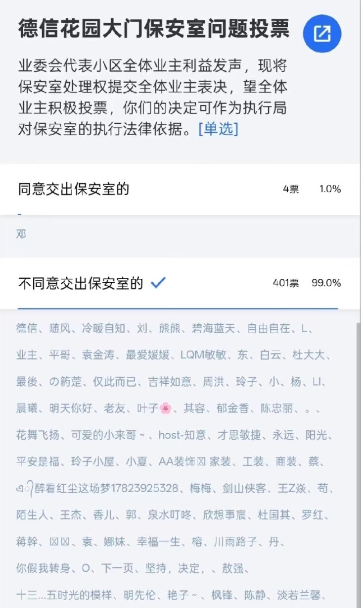Click the blue share icon button
Viewport: 364px width, 608px height.
tap(322, 34)
